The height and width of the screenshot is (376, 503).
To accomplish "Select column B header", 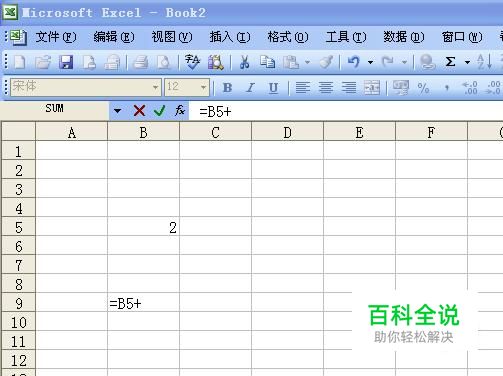I will (143, 132).
